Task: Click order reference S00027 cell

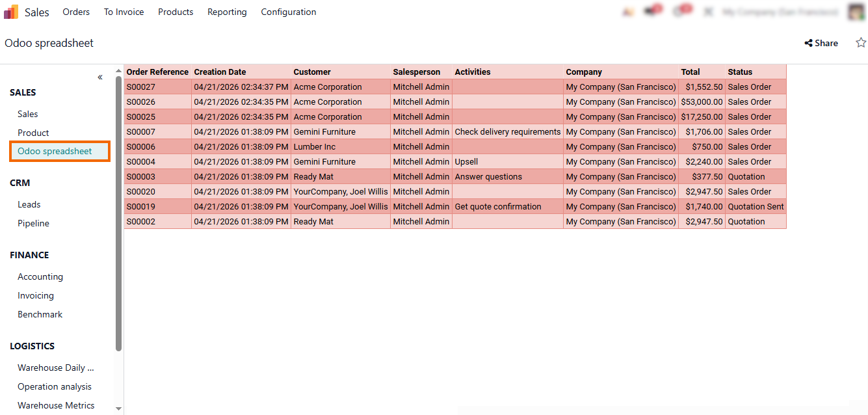Action: pos(141,87)
